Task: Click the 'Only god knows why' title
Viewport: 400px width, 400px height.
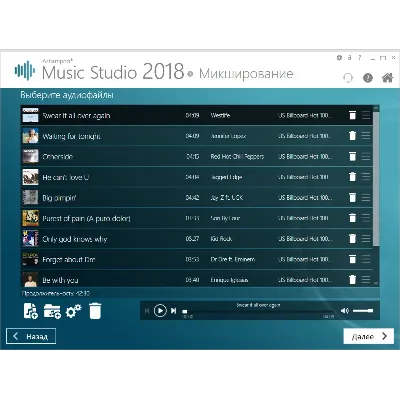Action: tap(75, 239)
